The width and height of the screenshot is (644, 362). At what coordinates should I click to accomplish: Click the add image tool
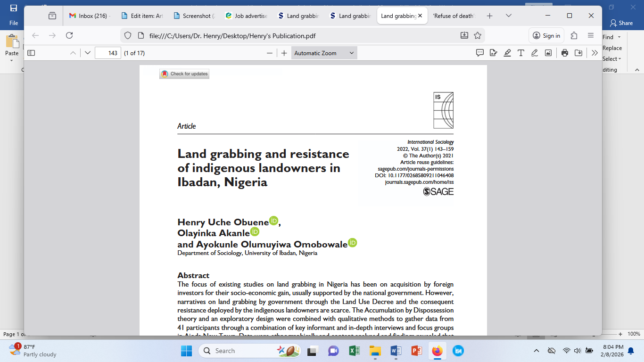point(548,53)
